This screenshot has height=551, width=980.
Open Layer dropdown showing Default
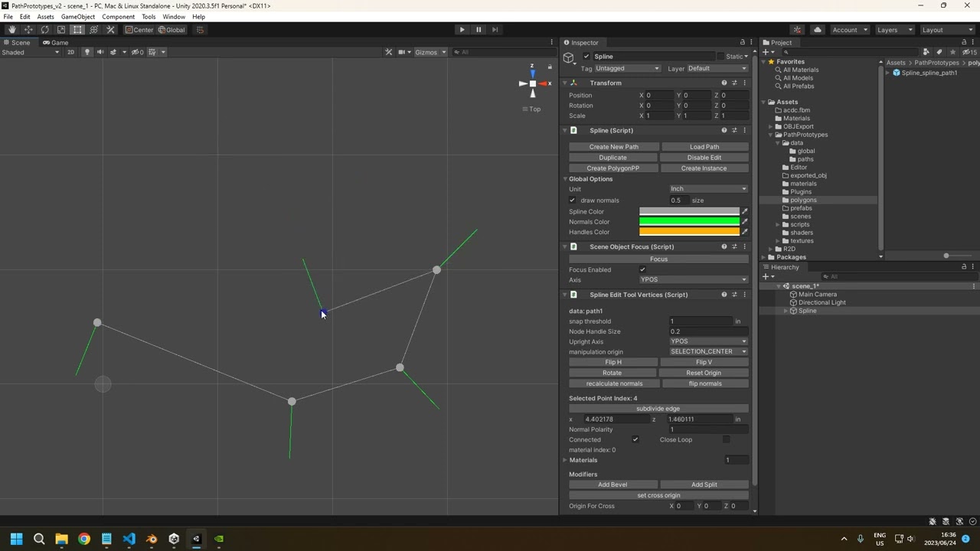pos(717,68)
